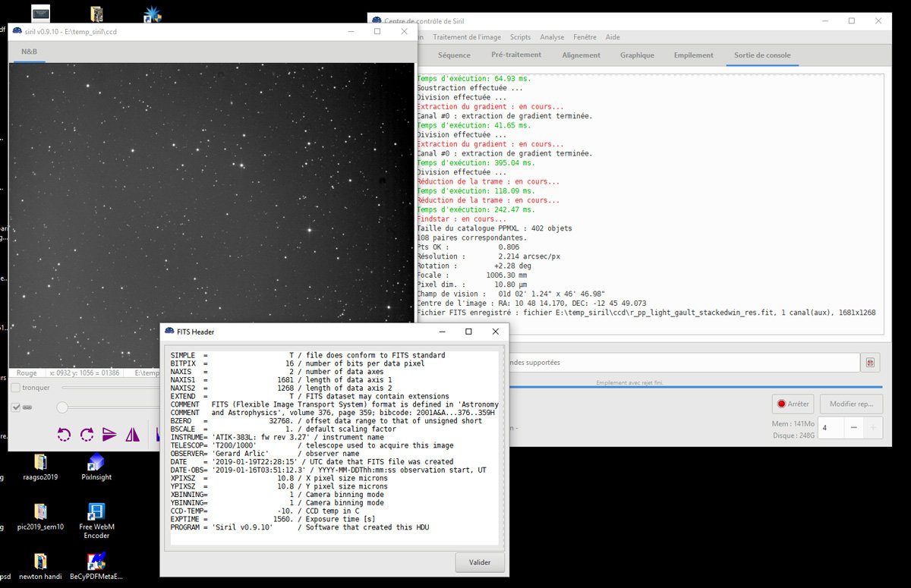Open the Aide menu
The width and height of the screenshot is (911, 588).
coord(613,37)
